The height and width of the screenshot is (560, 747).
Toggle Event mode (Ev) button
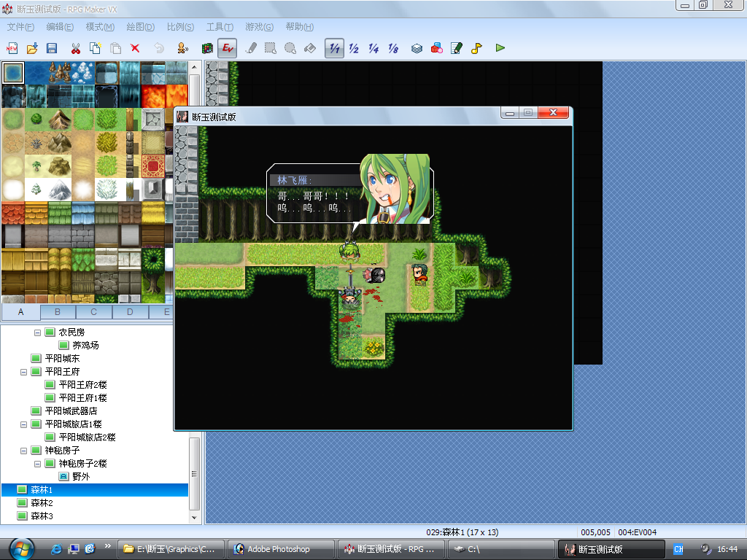[228, 48]
